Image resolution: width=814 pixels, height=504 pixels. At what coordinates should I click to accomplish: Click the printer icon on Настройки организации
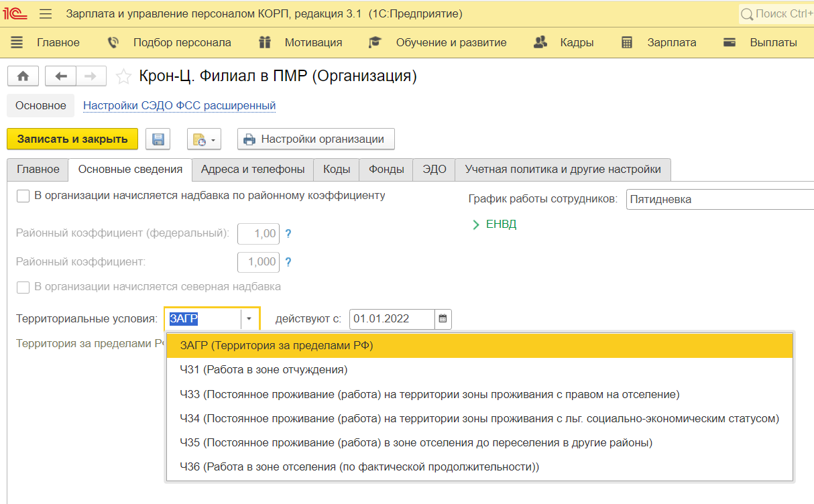point(249,139)
